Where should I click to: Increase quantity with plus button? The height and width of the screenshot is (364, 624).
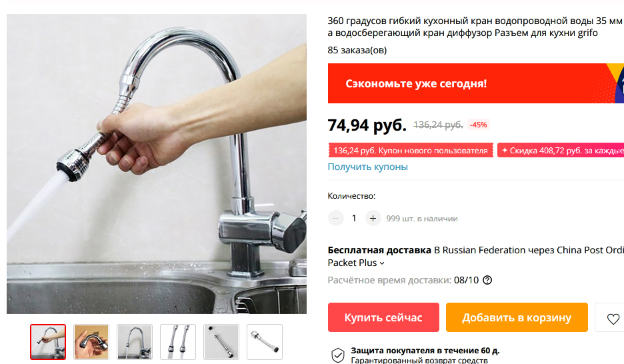click(x=373, y=218)
